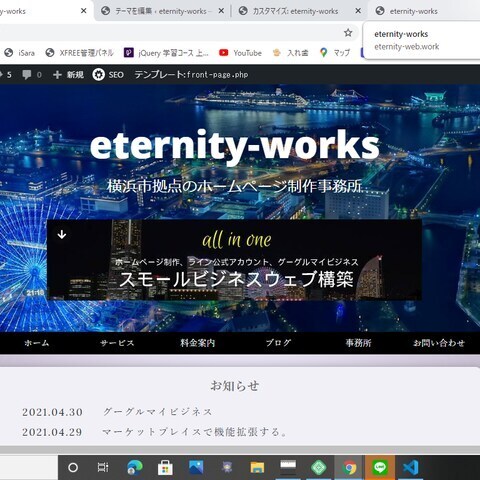Open the マップ Google Maps bookmark
Viewport: 480px width, 480px height.
coord(335,53)
